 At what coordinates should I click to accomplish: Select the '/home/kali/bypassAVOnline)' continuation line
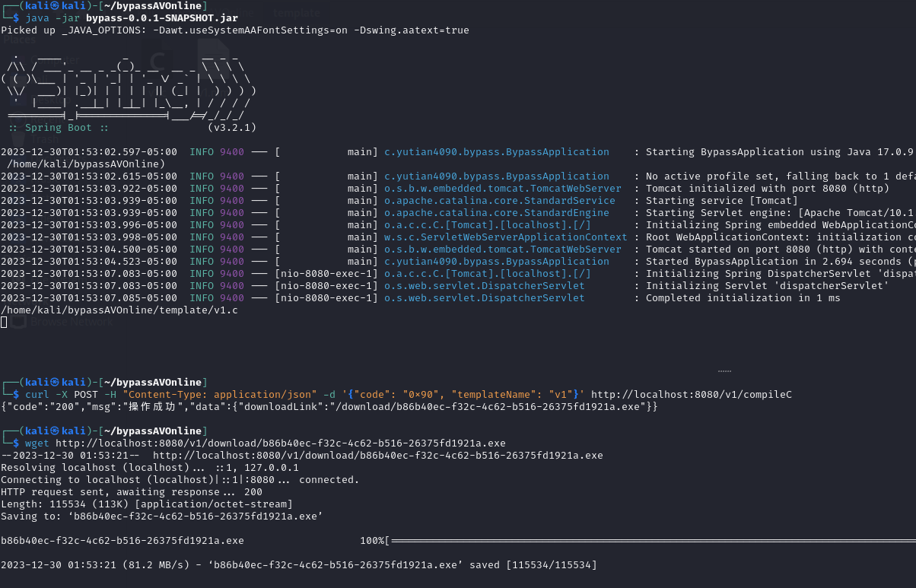(x=86, y=164)
